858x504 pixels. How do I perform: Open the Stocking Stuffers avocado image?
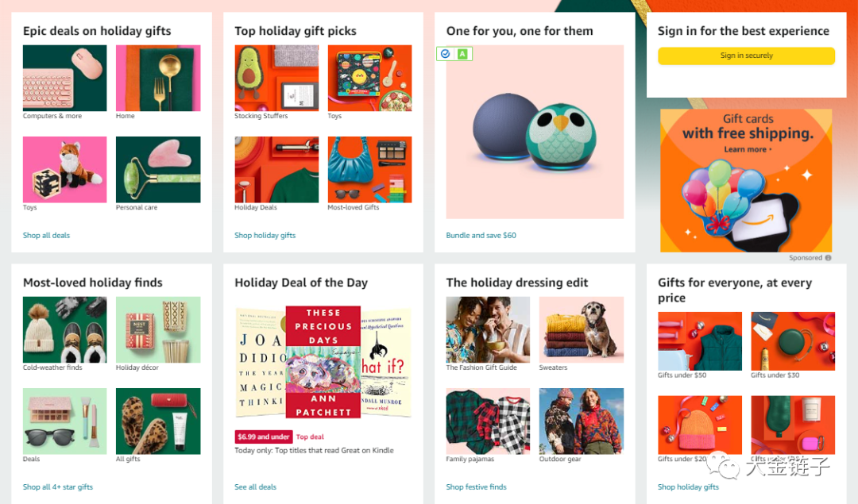point(276,78)
